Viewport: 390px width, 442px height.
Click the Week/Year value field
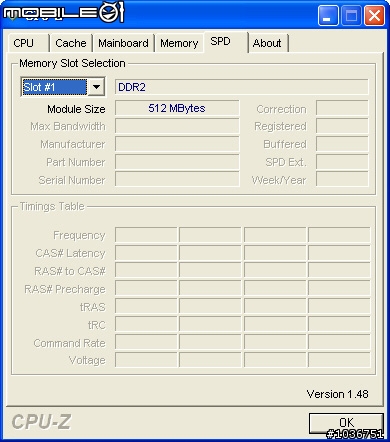click(342, 180)
